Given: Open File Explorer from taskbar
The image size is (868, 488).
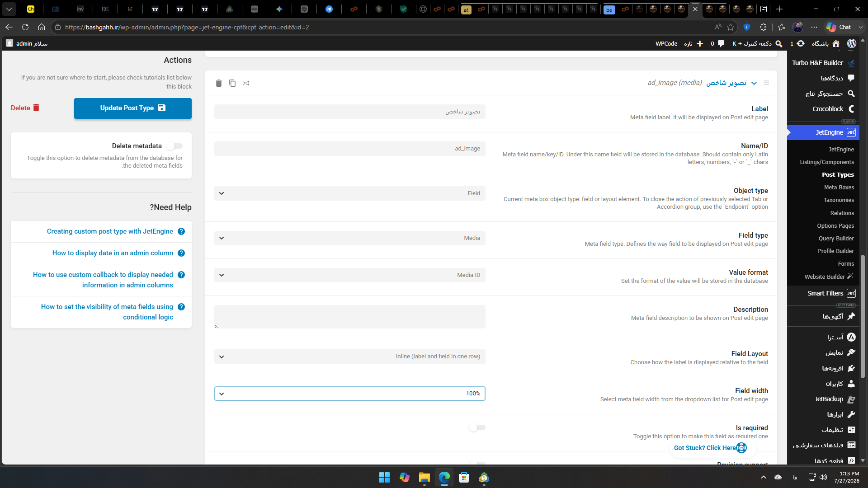Looking at the screenshot, I should point(424,478).
